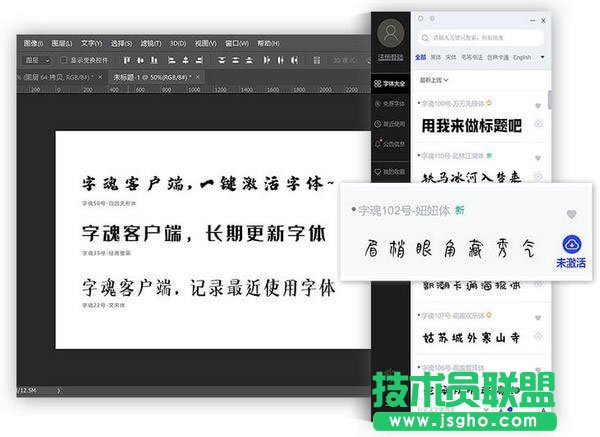
Task: Align left edges in options bar
Action: 172,60
